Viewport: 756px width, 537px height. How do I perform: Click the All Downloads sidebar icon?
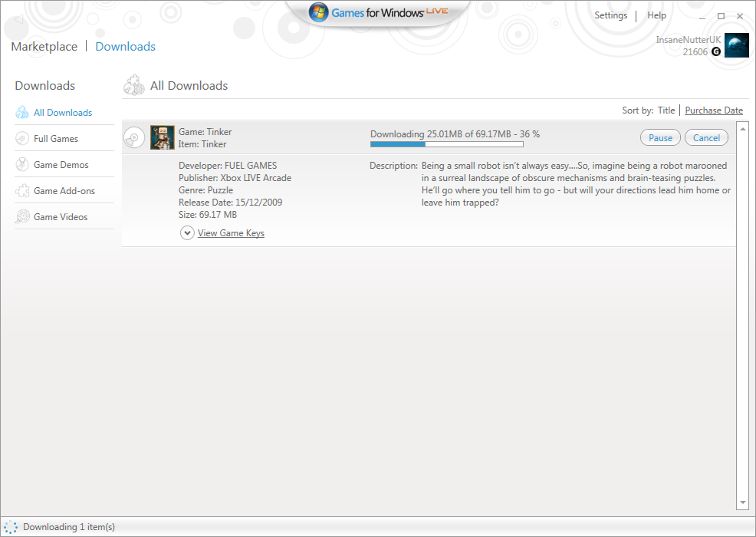click(x=22, y=113)
